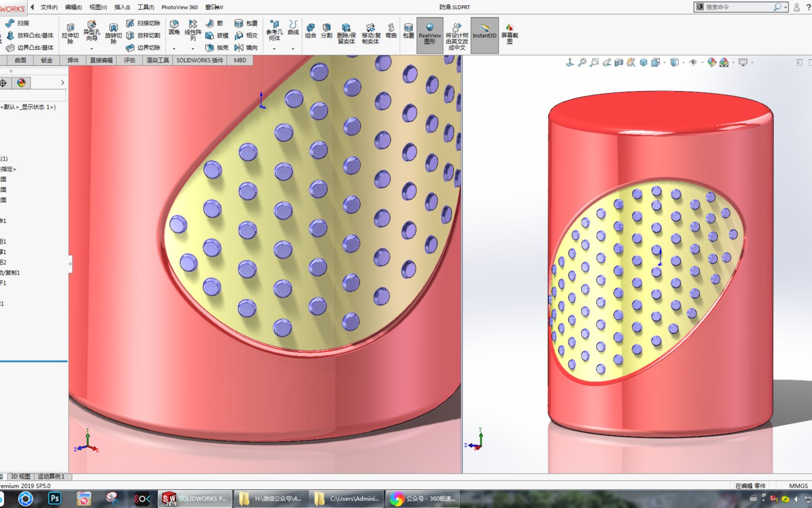812x508 pixels.
Task: Select 边界凸台/基体 boundary boss tool
Action: 30,48
